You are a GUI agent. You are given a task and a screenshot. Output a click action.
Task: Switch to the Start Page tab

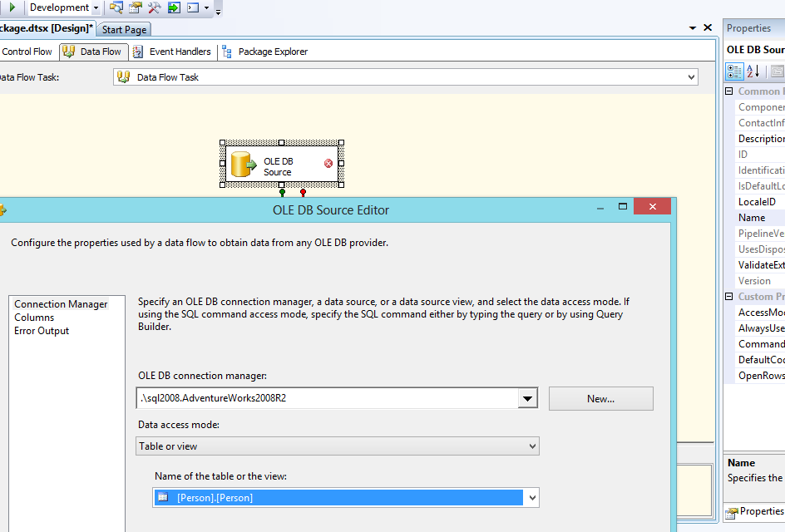pos(124,30)
